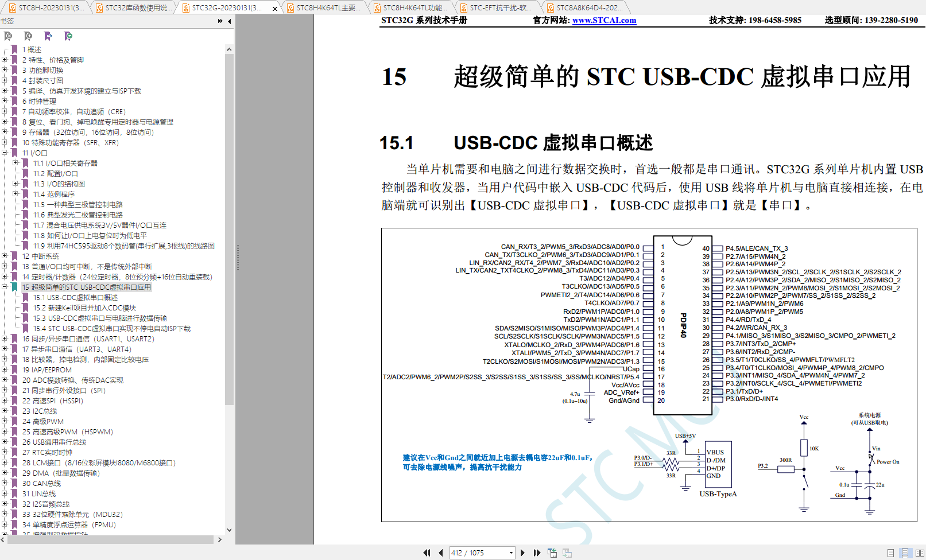926x560 pixels.
Task: Switch to the STC32库函数使用说明 tab
Action: (133, 8)
